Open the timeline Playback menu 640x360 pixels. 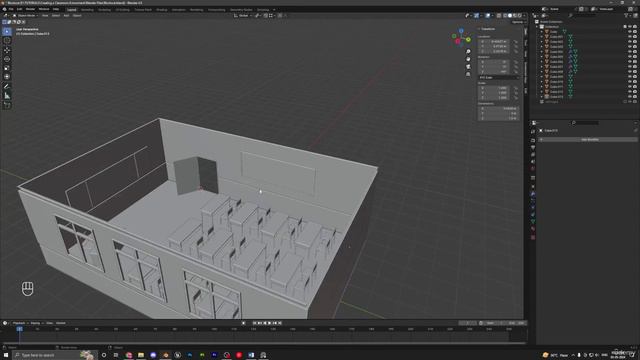(x=19, y=323)
